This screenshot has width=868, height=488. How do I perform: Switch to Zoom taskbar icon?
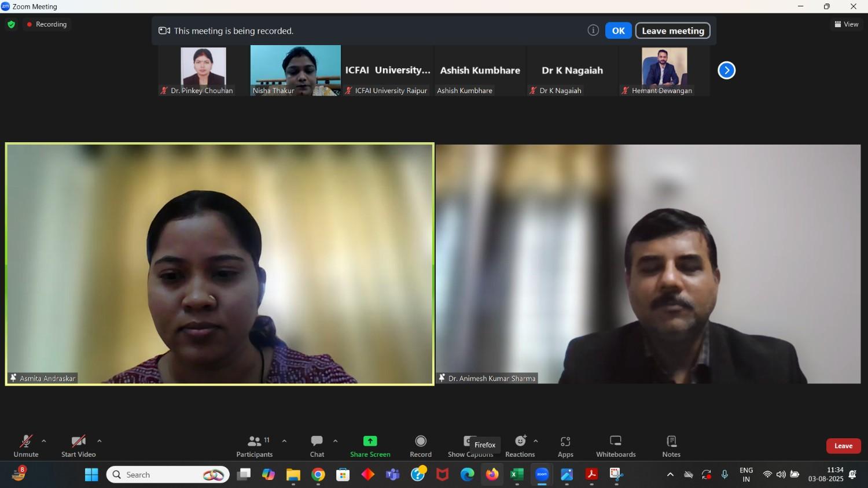(542, 475)
